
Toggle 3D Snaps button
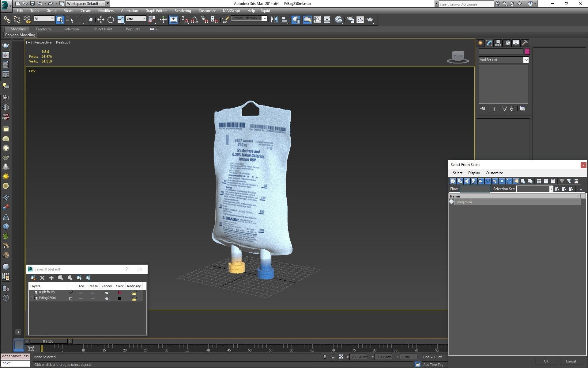pos(185,20)
